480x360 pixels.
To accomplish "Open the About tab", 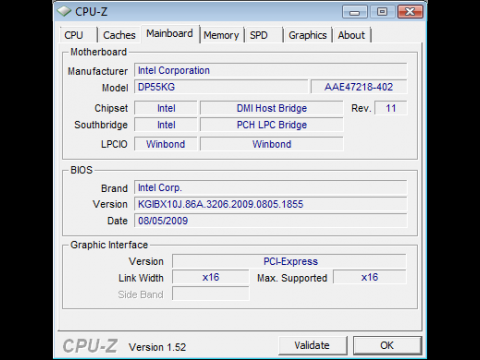I will (351, 35).
